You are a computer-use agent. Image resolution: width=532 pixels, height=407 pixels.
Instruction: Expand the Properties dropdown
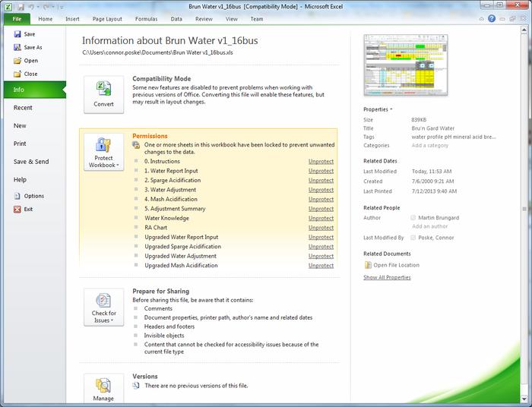(378, 109)
